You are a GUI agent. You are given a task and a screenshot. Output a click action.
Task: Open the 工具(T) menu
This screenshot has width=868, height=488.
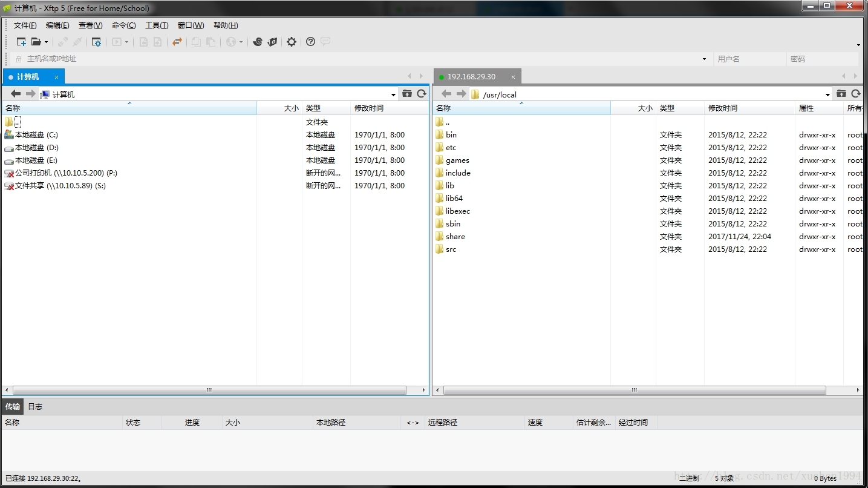click(157, 25)
